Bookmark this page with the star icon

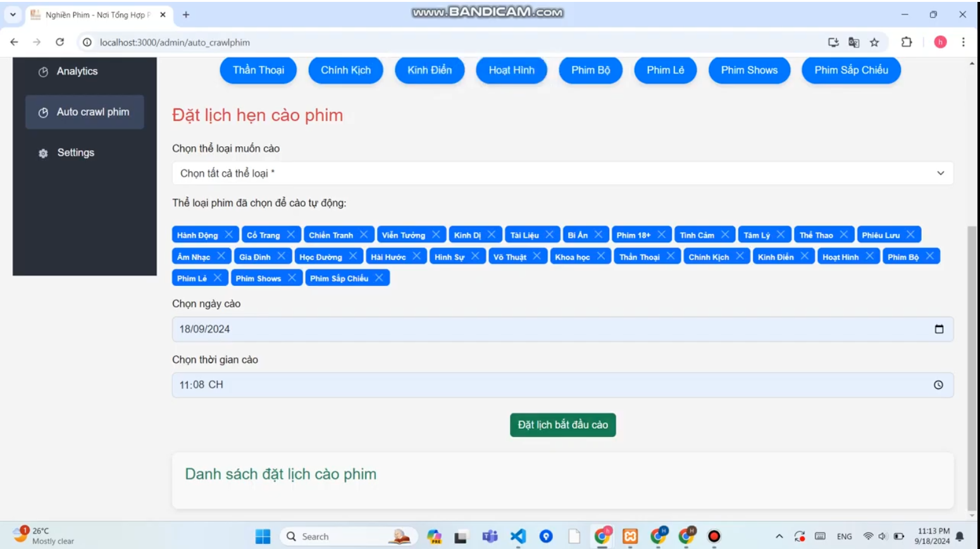(x=874, y=42)
